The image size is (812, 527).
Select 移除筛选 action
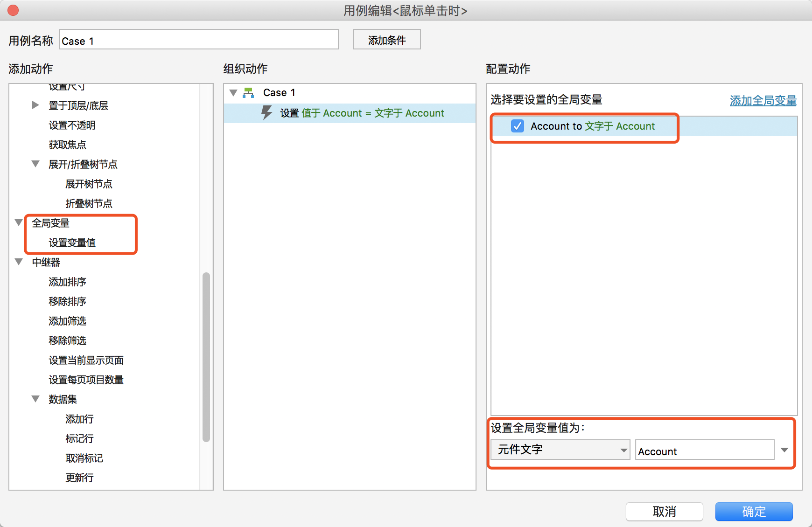(67, 340)
